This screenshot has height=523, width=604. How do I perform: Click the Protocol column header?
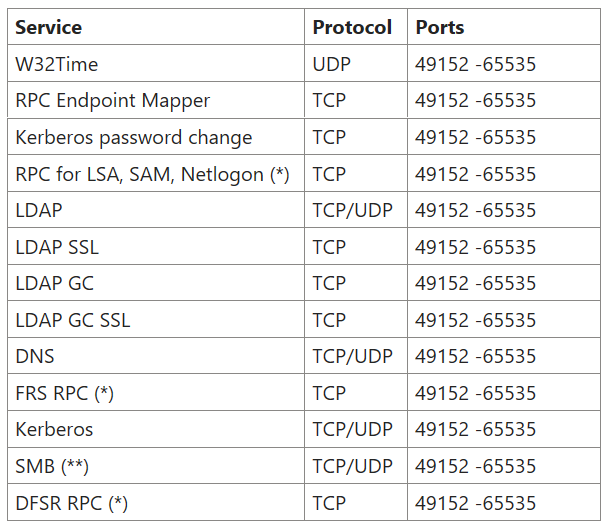click(356, 27)
